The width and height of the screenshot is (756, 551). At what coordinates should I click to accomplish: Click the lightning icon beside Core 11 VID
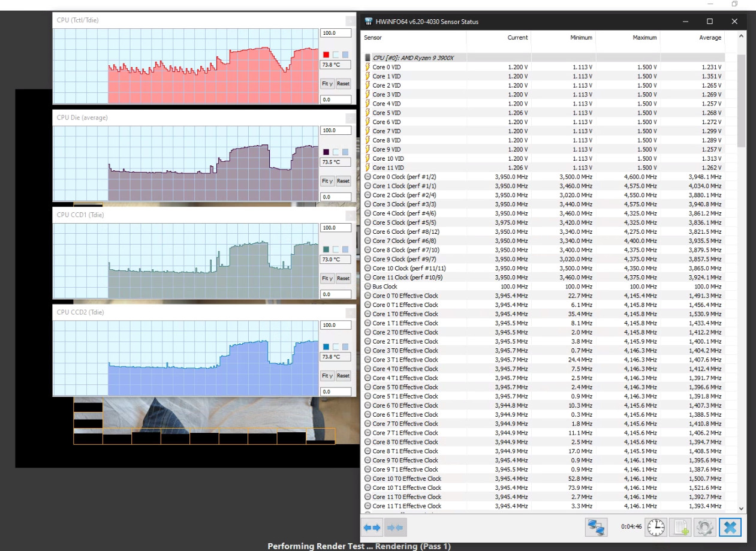pos(368,168)
